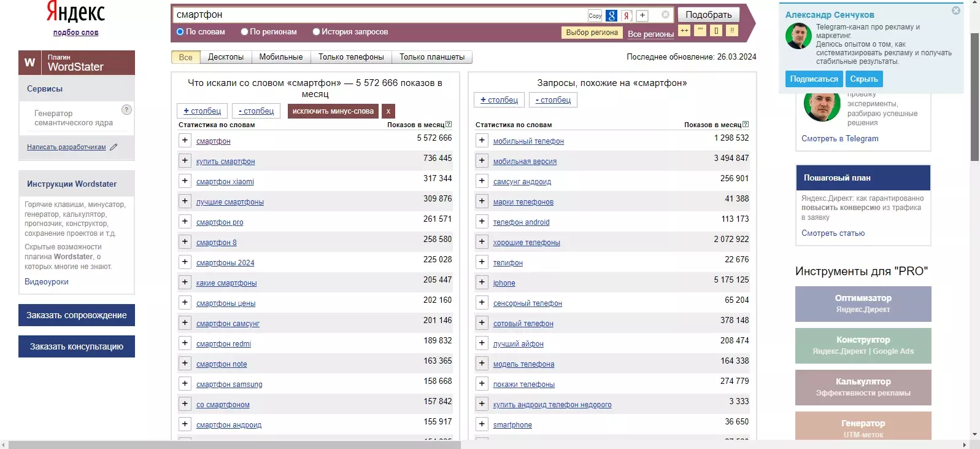Click the 'Скрыть' button in the popup
980x449 pixels.
864,79
